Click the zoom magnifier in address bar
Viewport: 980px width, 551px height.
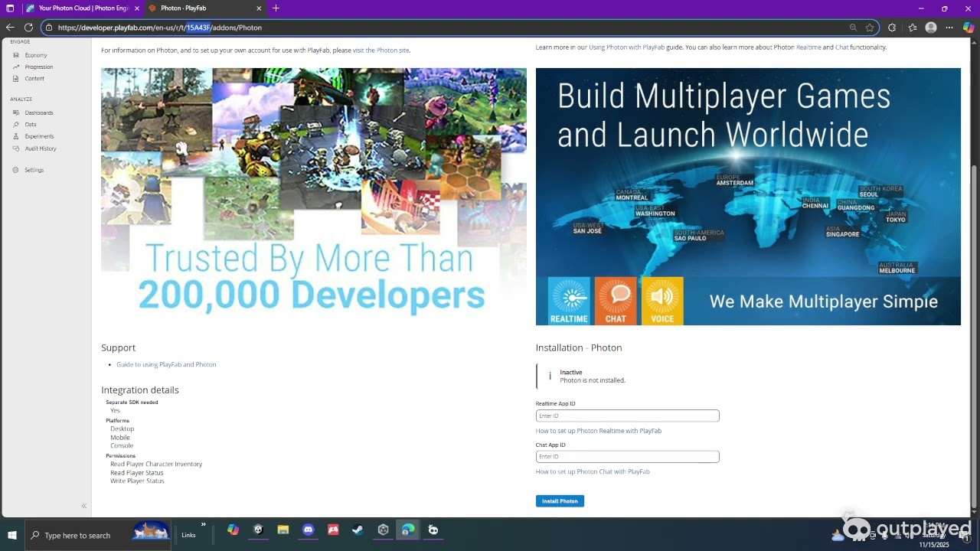(853, 28)
